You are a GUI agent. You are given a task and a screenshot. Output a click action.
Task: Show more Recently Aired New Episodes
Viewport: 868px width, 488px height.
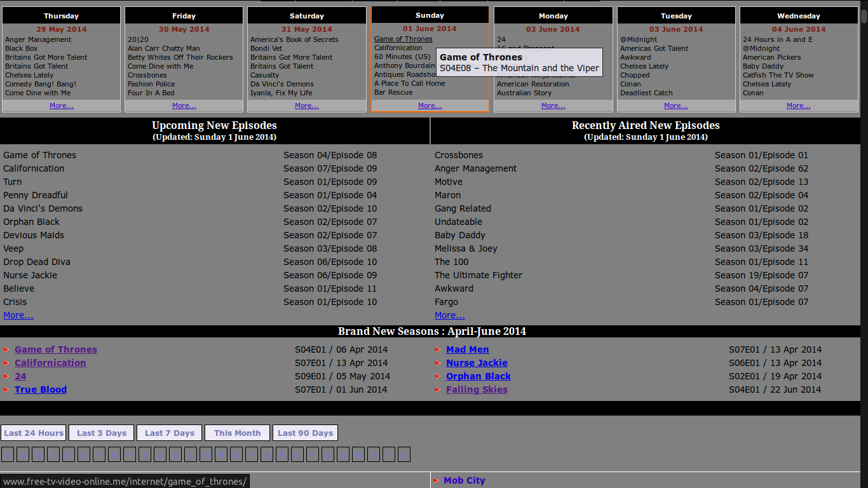(x=449, y=315)
